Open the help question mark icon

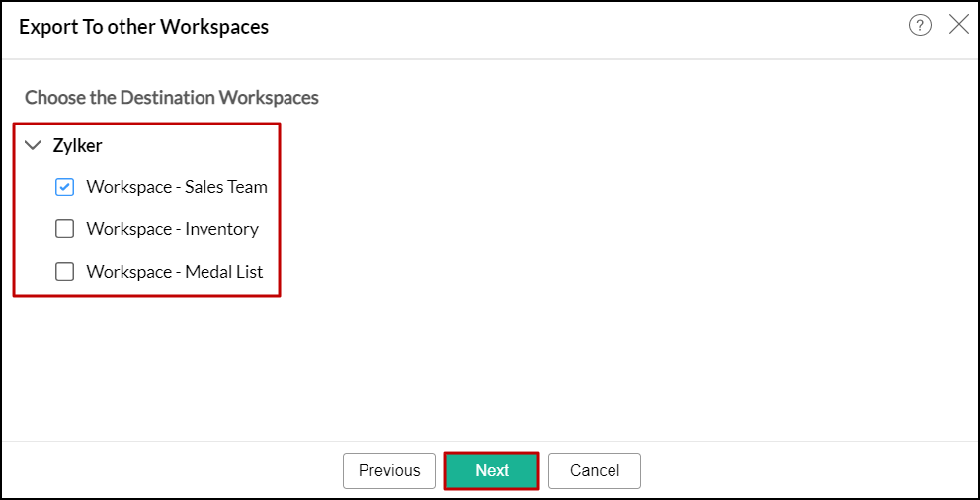[x=920, y=26]
